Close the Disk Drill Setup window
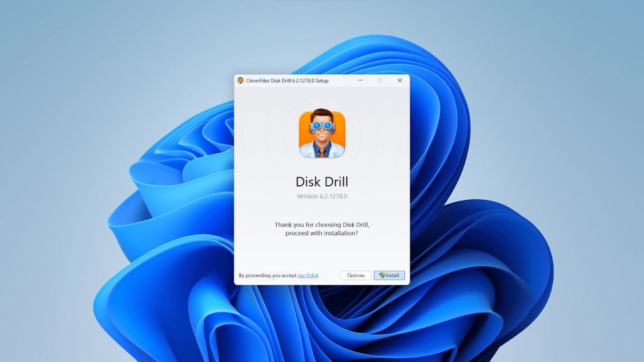The height and width of the screenshot is (362, 644). (399, 80)
